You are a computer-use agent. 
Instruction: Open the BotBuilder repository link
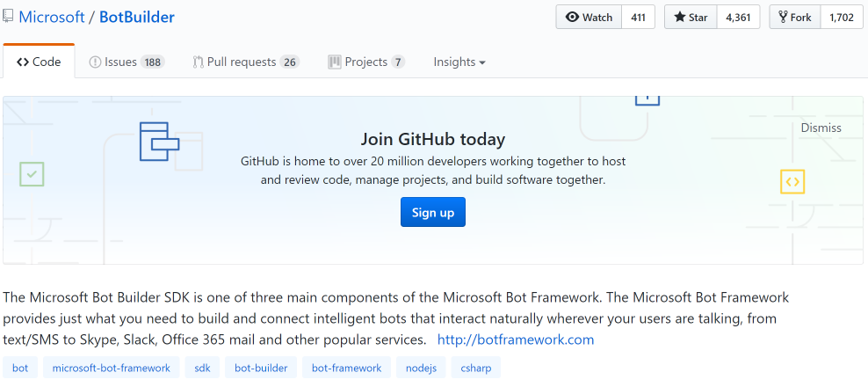coord(137,17)
